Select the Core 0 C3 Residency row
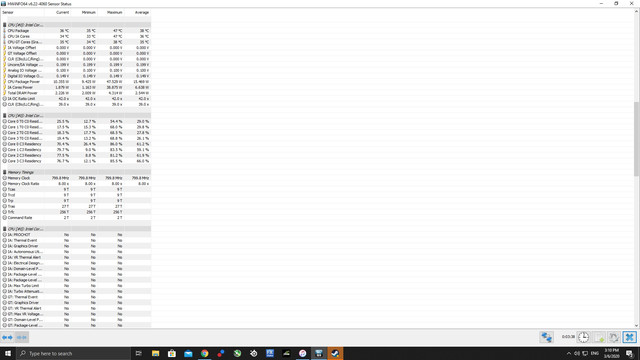The width and height of the screenshot is (640, 360). [x=76, y=144]
